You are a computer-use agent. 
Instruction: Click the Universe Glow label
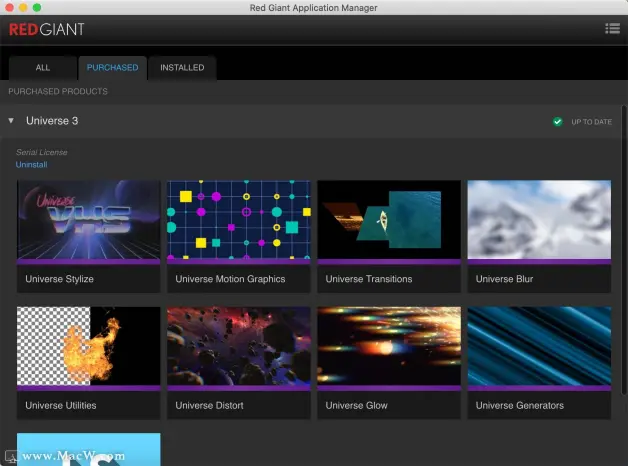click(356, 406)
